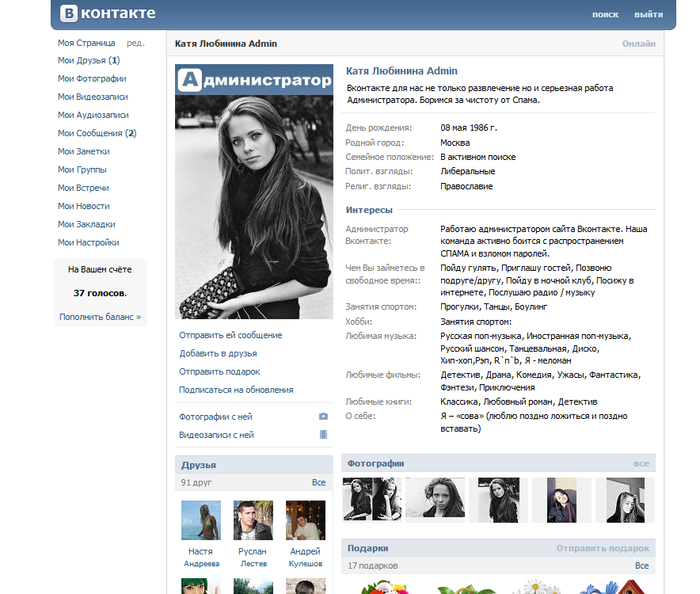Open Мои Сообщения (2)
The height and width of the screenshot is (594, 700).
97,133
